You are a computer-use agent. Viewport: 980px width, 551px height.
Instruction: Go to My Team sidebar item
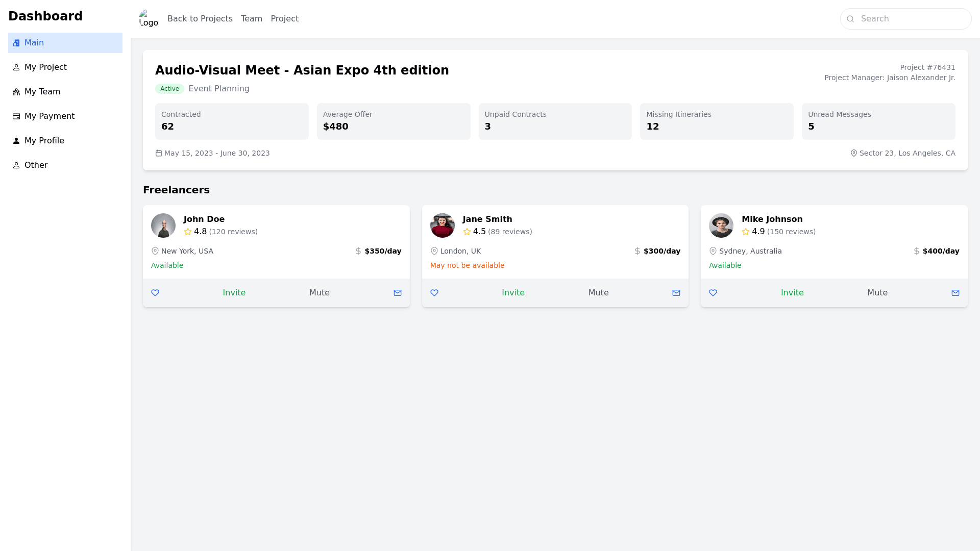coord(42,92)
